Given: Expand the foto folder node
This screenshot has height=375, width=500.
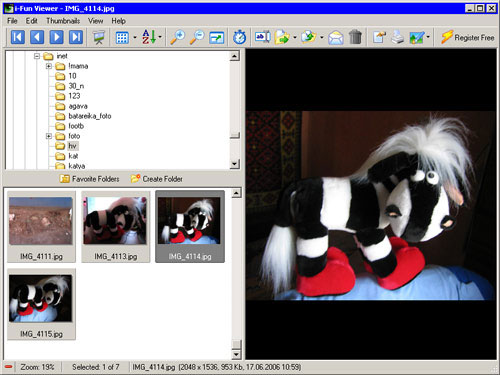Looking at the screenshot, I should pos(49,136).
